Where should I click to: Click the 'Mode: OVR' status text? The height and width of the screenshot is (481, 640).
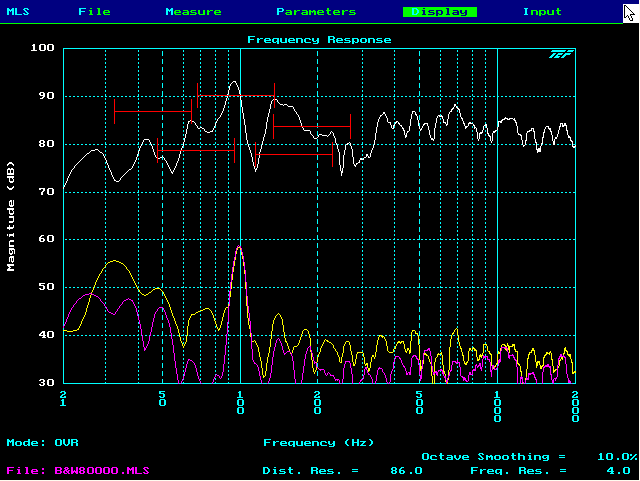(x=42, y=443)
